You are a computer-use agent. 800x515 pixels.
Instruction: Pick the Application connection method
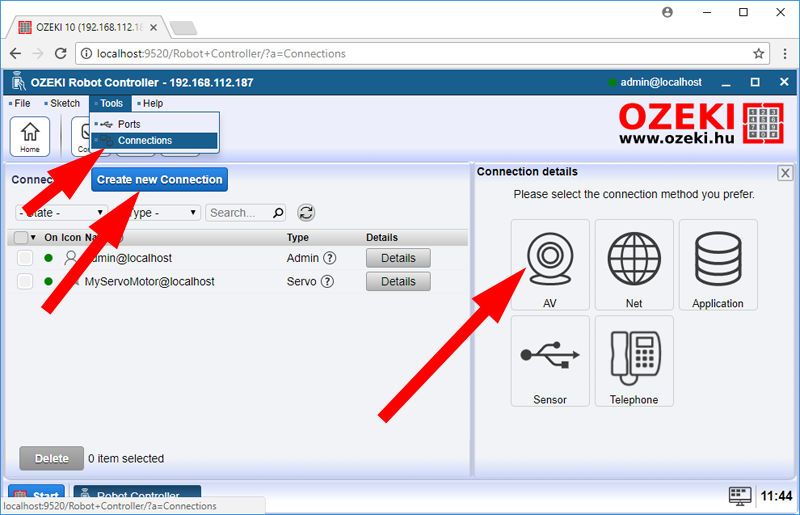pos(718,264)
